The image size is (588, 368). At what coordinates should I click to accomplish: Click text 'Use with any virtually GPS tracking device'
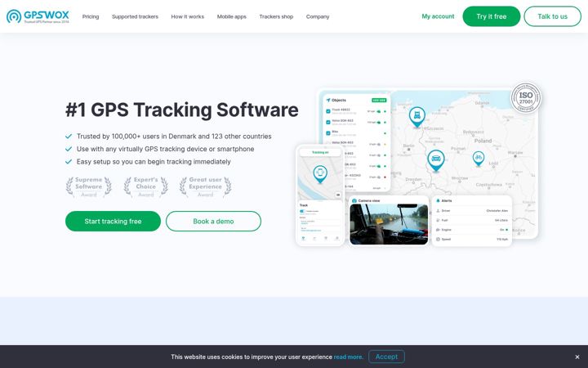tap(142, 149)
